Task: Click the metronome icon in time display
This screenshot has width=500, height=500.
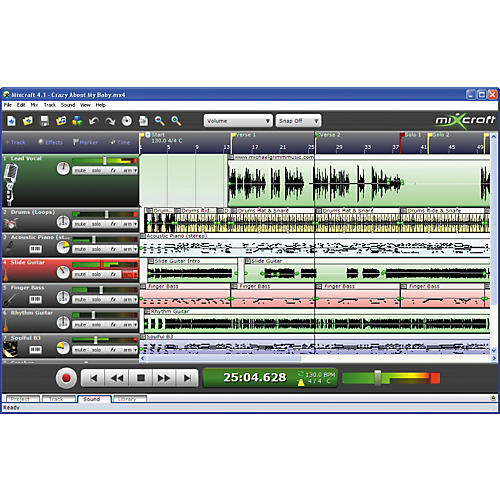Action: click(x=301, y=382)
